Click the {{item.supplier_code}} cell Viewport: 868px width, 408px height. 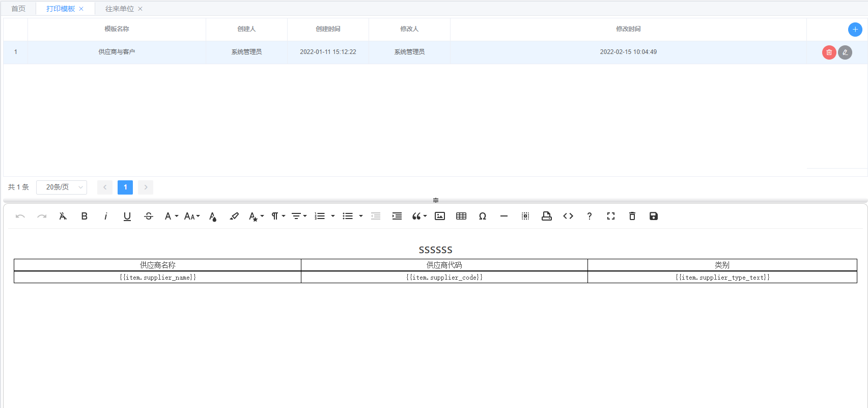(444, 277)
